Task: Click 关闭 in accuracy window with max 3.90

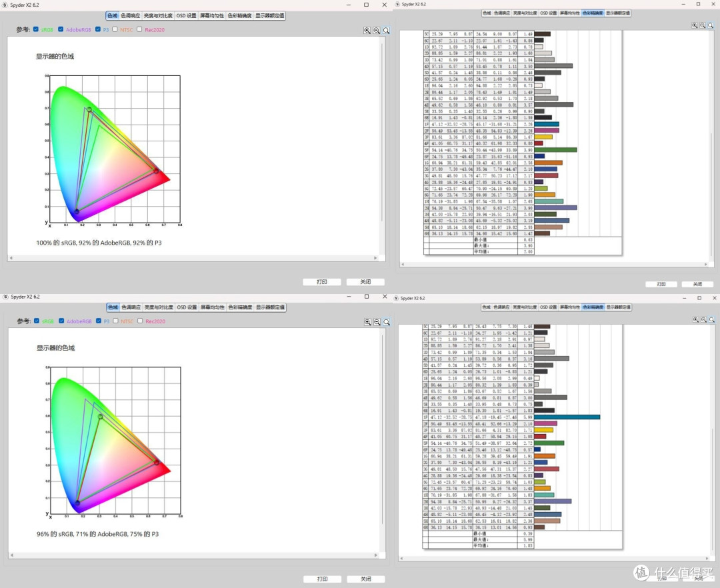Action: [697, 284]
